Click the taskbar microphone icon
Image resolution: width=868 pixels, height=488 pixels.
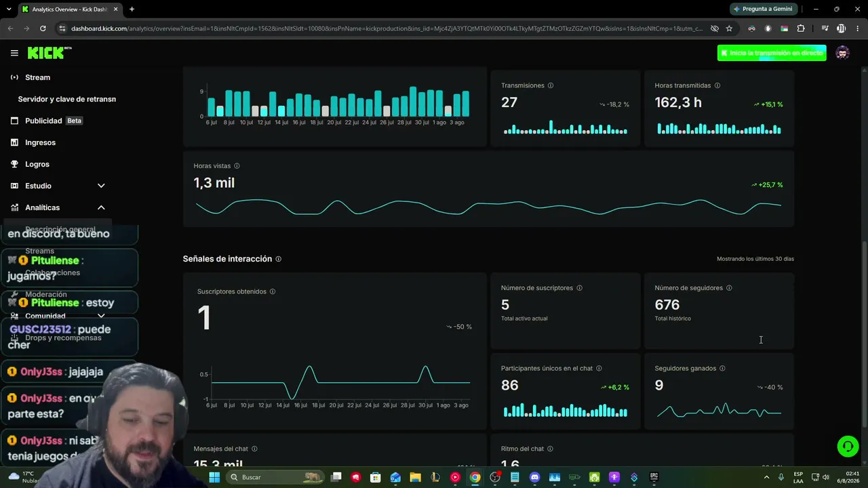point(781,477)
